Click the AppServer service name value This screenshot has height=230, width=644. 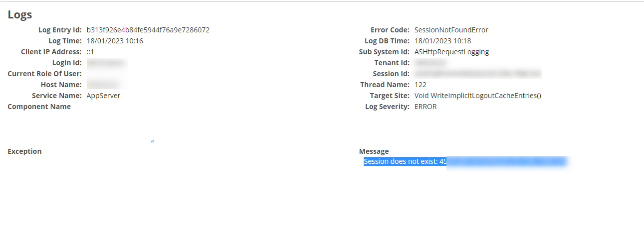tap(103, 96)
